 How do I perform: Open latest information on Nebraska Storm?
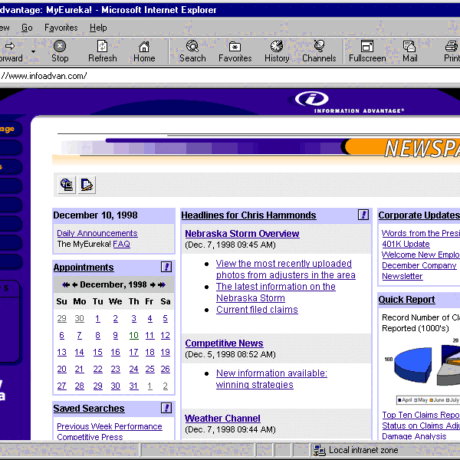276,292
